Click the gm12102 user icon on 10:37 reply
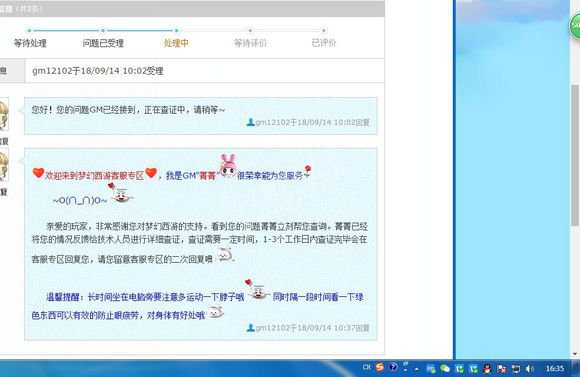 [x=250, y=328]
